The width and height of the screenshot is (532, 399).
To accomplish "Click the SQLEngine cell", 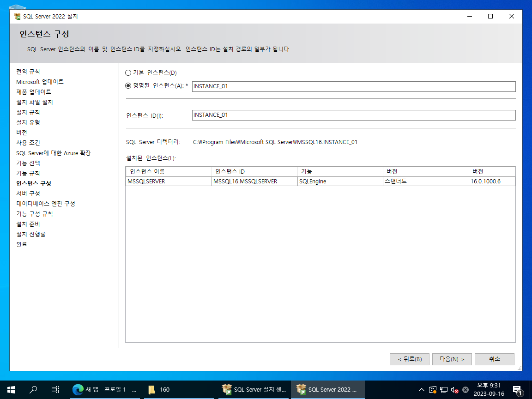I will 340,181.
